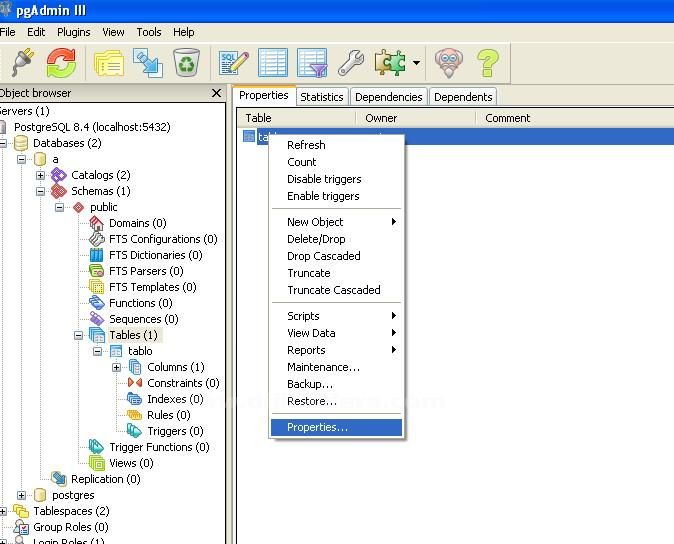
Task: Open the Help menu
Action: (x=184, y=32)
